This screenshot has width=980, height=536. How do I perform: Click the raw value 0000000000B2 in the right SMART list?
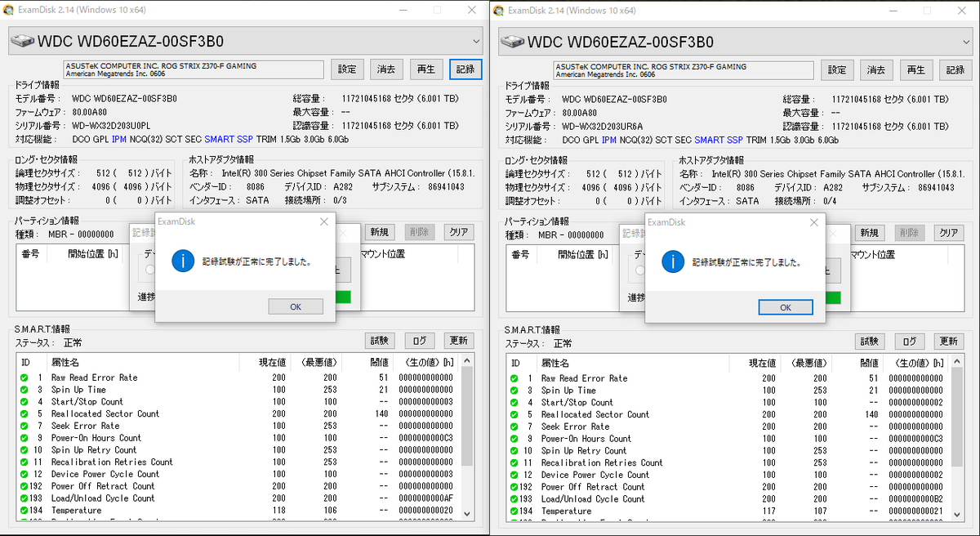pos(915,499)
